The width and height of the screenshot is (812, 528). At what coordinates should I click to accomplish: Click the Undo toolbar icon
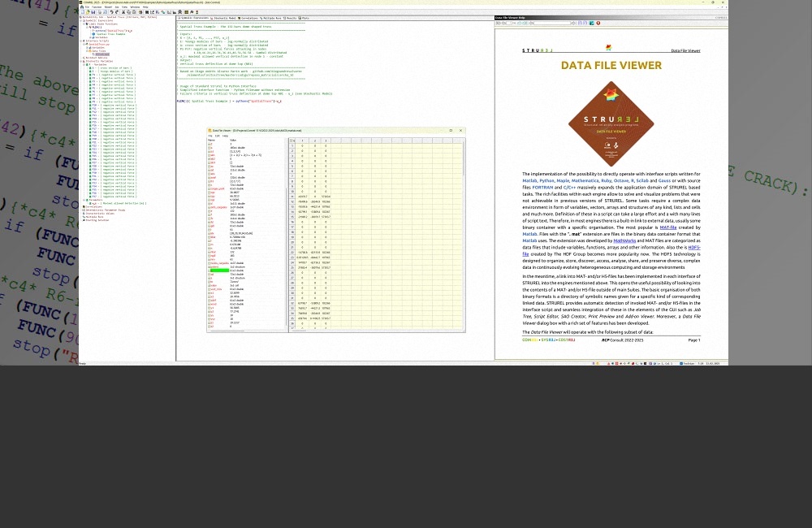(x=111, y=12)
